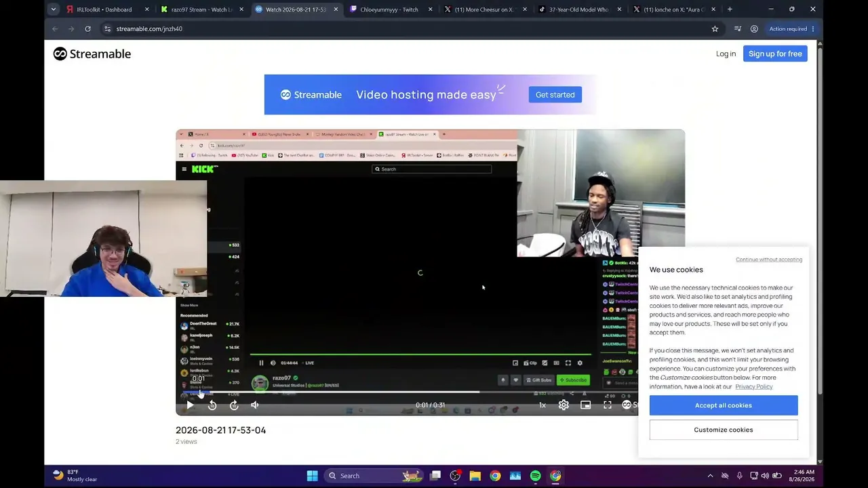Open Google Chrome from taskbar

[x=495, y=476]
